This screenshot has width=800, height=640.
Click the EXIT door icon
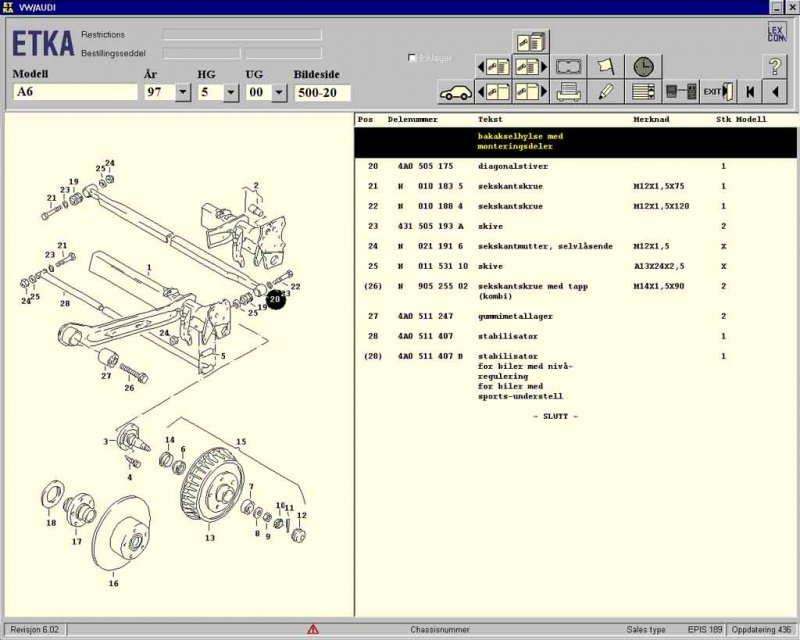(x=717, y=92)
